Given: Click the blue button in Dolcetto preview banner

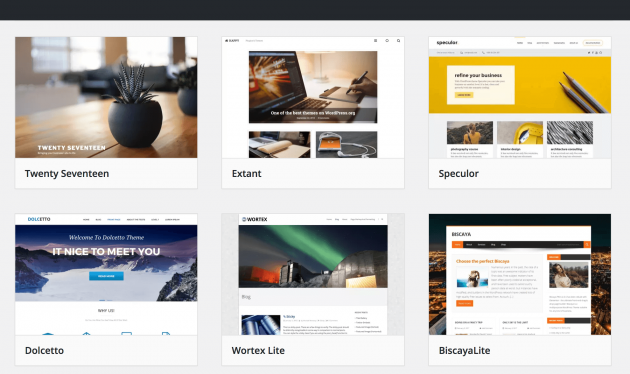Looking at the screenshot, I should [106, 276].
